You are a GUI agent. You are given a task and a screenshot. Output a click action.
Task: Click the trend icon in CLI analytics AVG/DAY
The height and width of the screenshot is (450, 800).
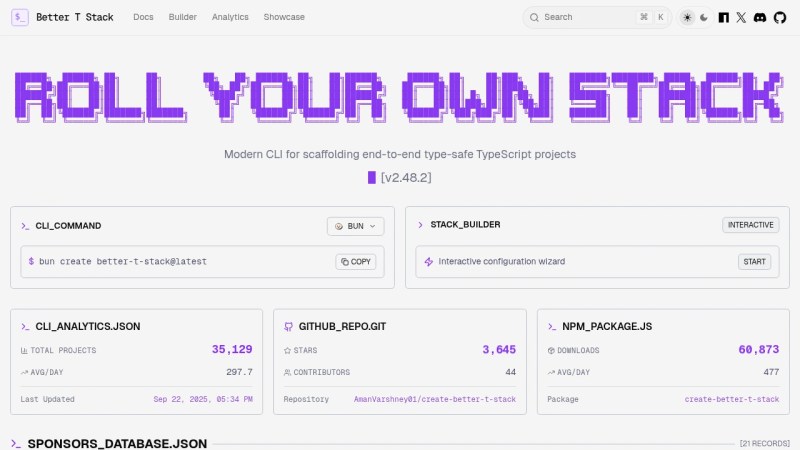pos(24,372)
